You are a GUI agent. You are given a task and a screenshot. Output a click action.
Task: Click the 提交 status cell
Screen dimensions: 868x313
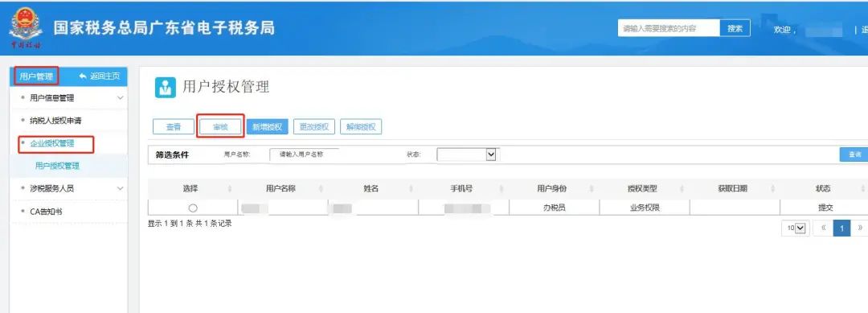coord(825,208)
